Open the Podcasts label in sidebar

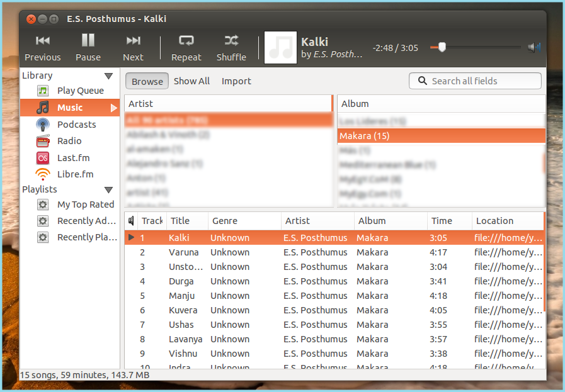[x=76, y=125]
